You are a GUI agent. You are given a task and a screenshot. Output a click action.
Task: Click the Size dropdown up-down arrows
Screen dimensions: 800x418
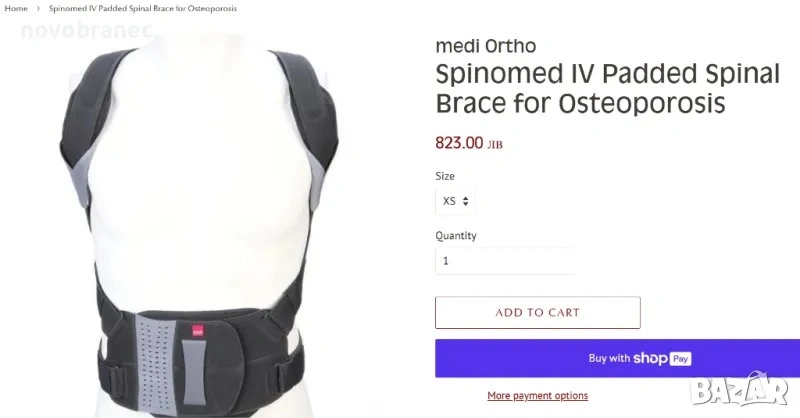pos(465,201)
